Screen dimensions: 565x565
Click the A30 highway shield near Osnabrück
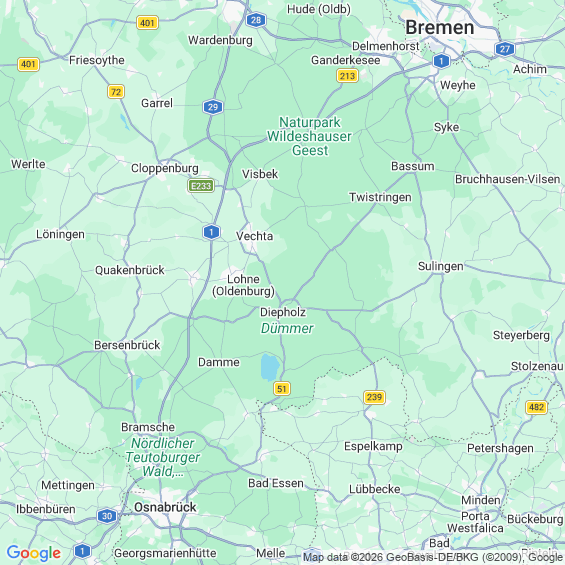click(107, 516)
